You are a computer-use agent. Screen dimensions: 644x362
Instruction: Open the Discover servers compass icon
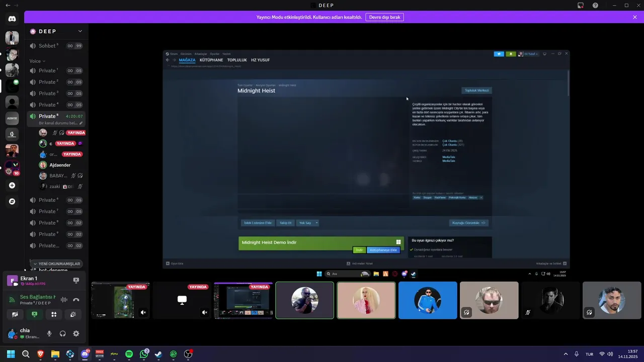(x=12, y=202)
